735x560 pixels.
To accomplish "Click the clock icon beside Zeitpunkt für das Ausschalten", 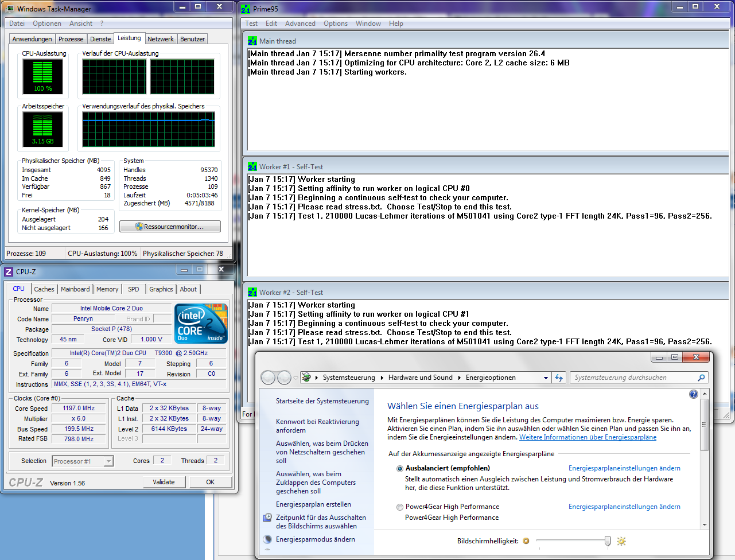I will tap(267, 518).
